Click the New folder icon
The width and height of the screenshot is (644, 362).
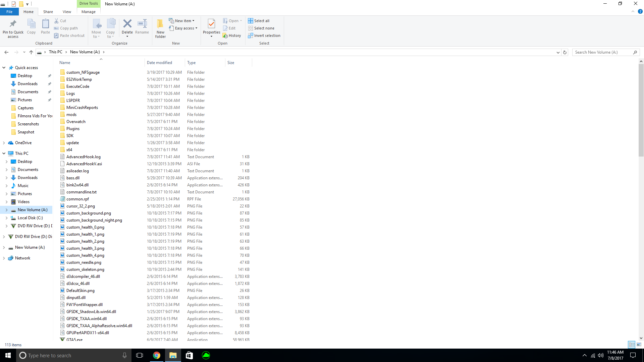click(160, 24)
